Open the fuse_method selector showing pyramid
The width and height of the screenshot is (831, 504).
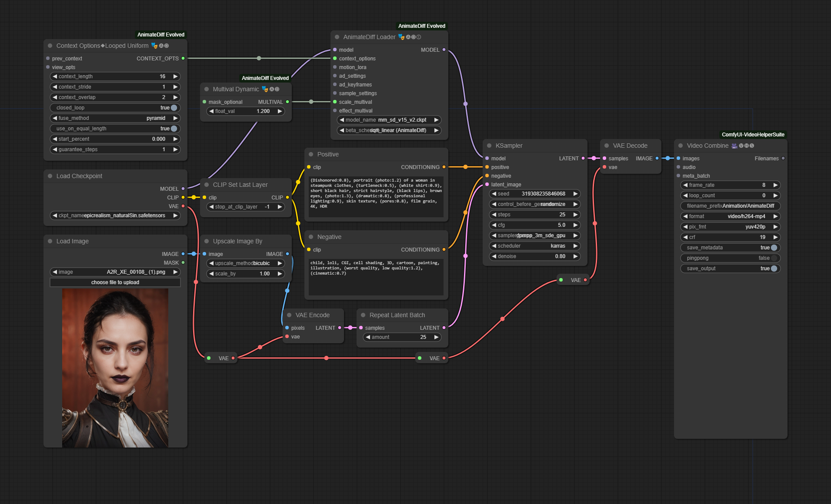(115, 118)
